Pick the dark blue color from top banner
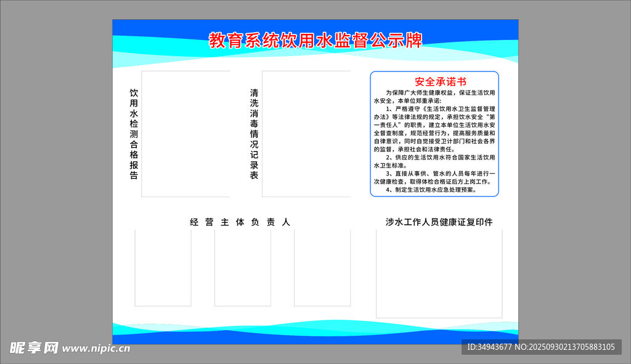Image resolution: width=631 pixels, height=364 pixels. click(154, 26)
